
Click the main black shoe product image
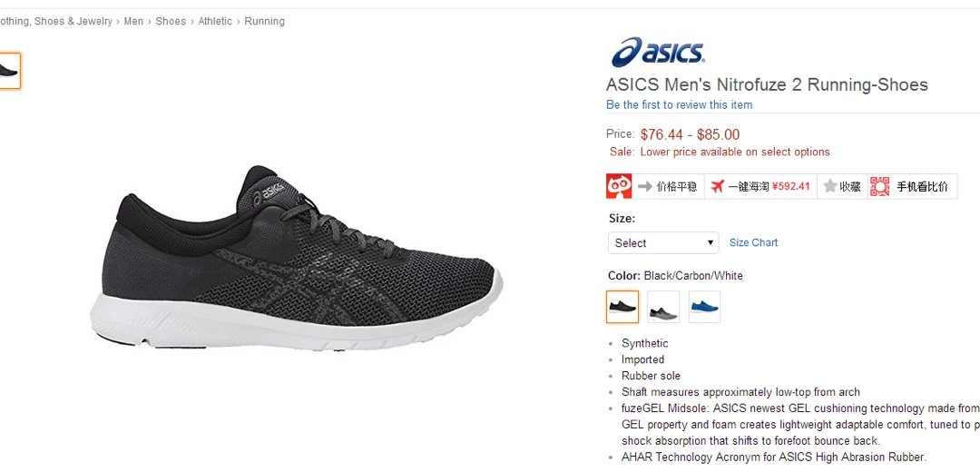[296, 257]
